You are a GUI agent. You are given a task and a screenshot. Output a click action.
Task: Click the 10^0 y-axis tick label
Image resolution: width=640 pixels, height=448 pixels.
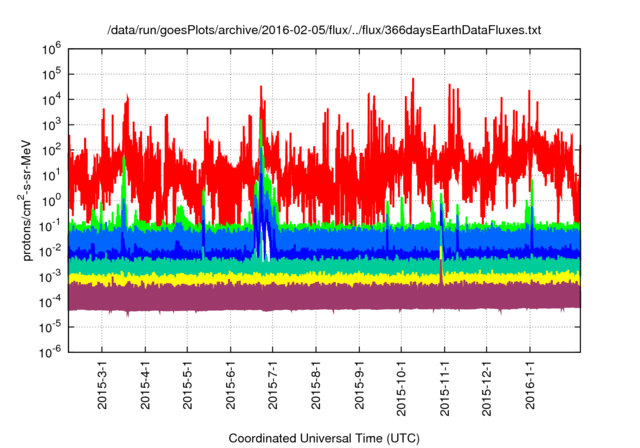pyautogui.click(x=51, y=199)
